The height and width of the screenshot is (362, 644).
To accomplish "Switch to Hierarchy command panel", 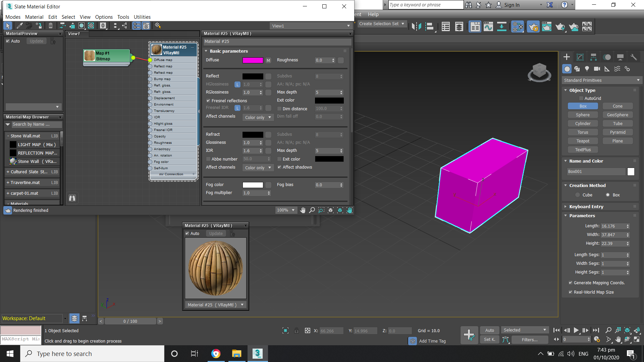I will 593,57.
